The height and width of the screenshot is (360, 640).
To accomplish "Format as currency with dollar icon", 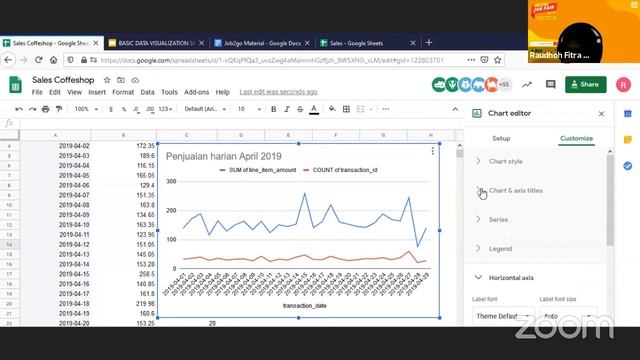I will point(111,109).
